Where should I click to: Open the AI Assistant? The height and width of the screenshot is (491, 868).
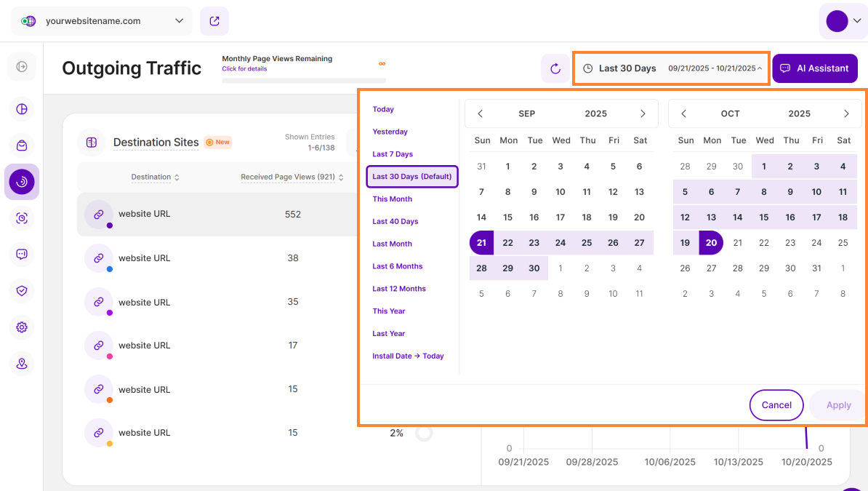coord(815,68)
